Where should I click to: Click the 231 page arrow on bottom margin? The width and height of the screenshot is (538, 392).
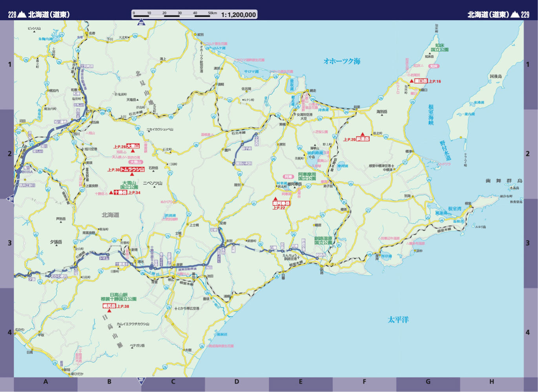click(x=141, y=380)
